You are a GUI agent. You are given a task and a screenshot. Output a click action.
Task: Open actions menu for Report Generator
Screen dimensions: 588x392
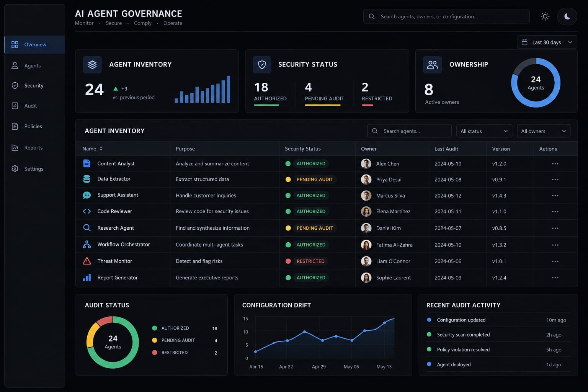[555, 278]
